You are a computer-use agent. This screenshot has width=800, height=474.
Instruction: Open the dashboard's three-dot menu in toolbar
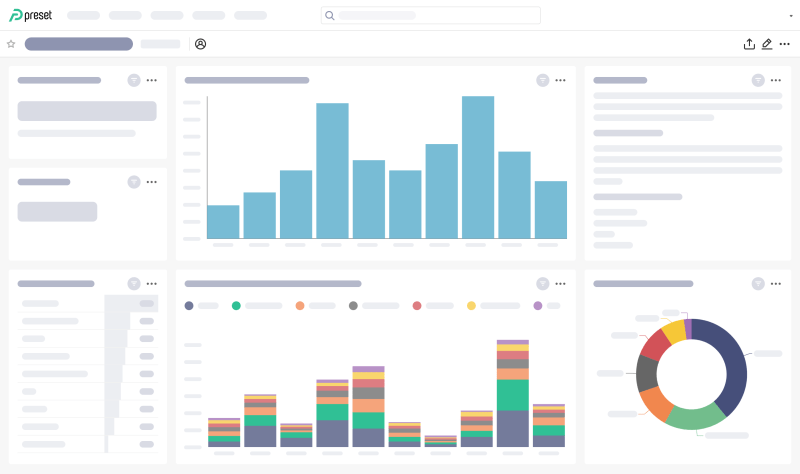click(x=785, y=44)
